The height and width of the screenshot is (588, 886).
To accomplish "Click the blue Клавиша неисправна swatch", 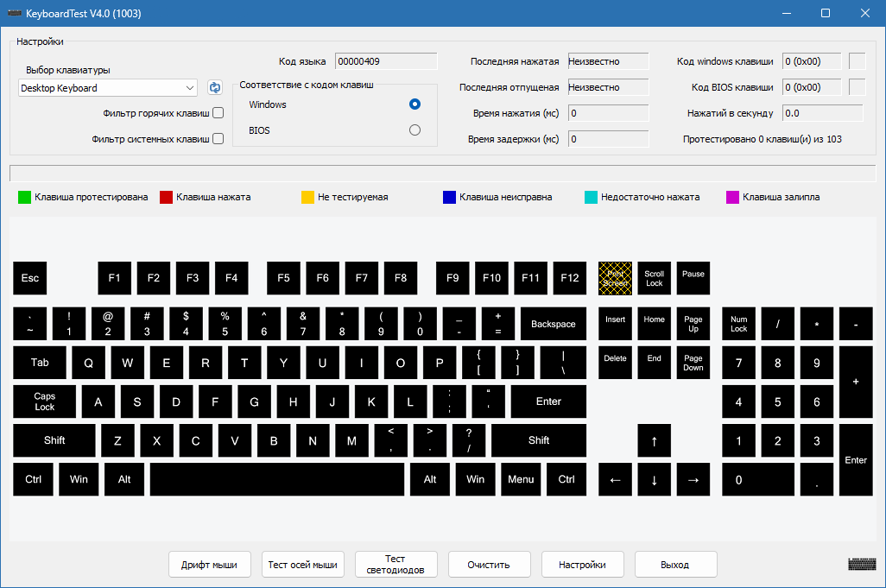I will click(449, 197).
